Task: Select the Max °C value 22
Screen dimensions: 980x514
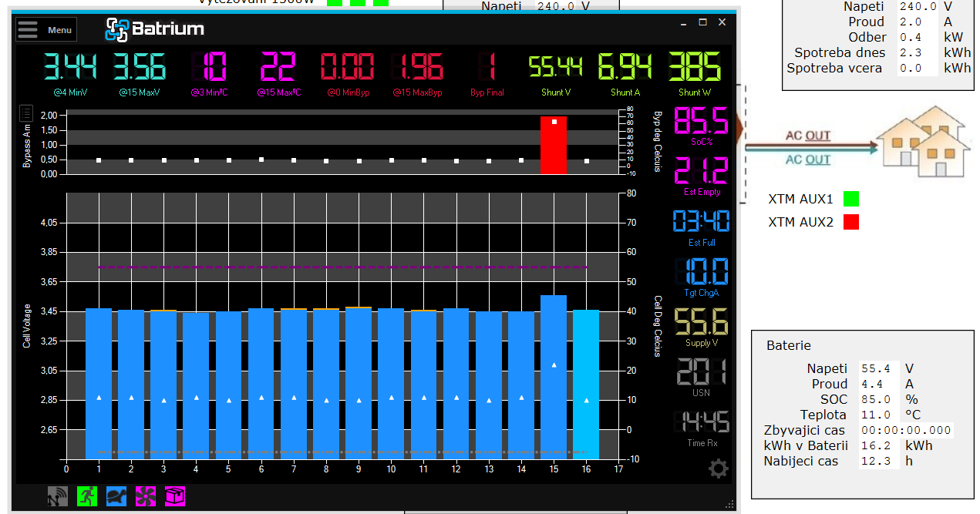Action: [x=279, y=67]
